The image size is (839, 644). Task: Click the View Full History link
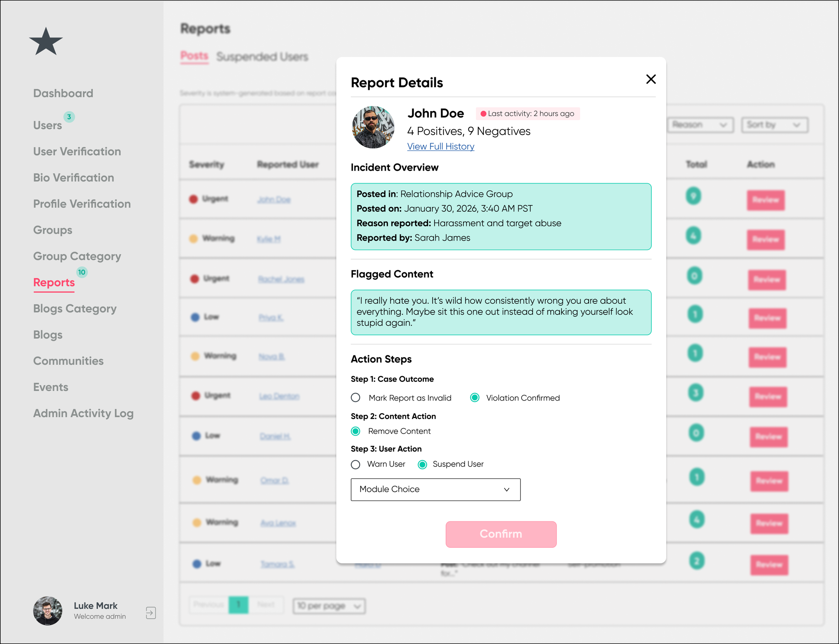tap(440, 146)
